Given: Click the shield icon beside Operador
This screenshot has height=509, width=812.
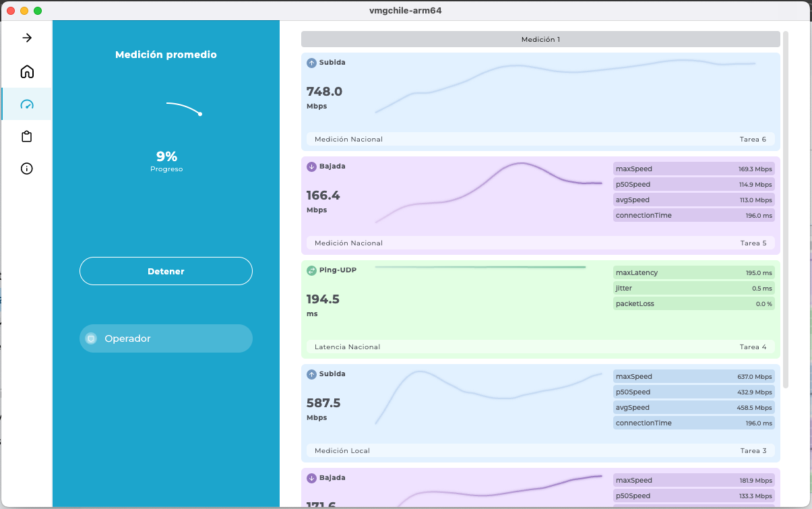Looking at the screenshot, I should coord(91,338).
